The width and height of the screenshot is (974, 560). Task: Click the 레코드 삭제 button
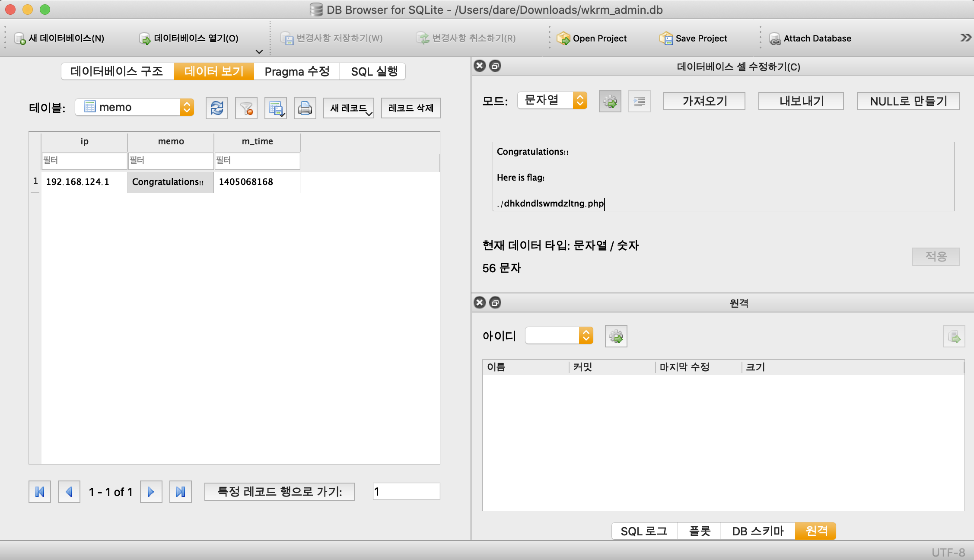point(411,108)
